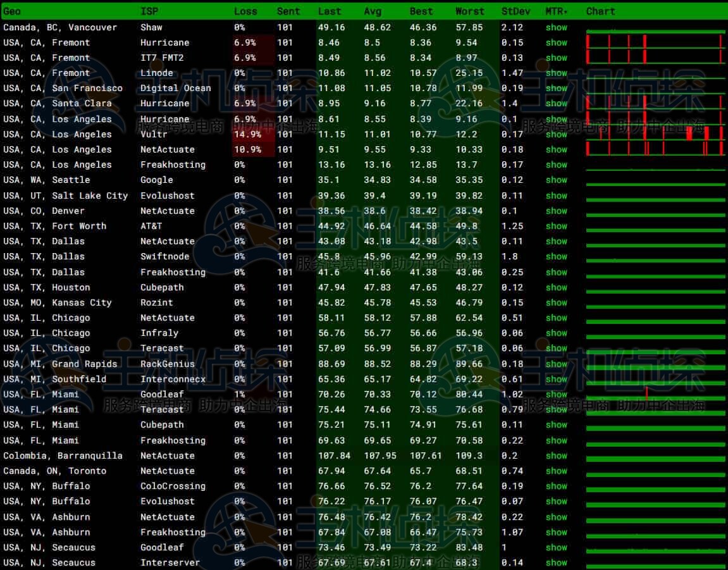728x570 pixels.
Task: Click show link for Vancouver Shaw row
Action: (556, 27)
